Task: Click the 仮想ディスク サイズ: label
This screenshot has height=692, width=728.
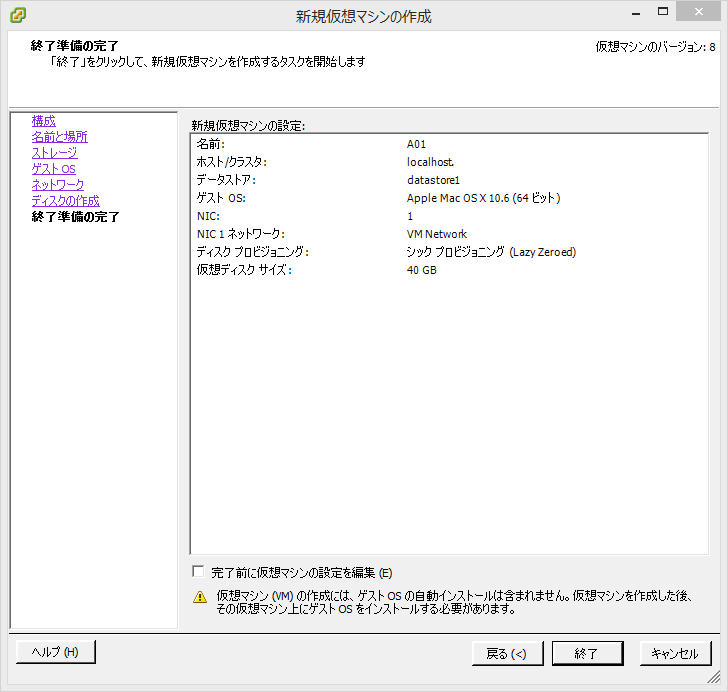Action: 244,270
